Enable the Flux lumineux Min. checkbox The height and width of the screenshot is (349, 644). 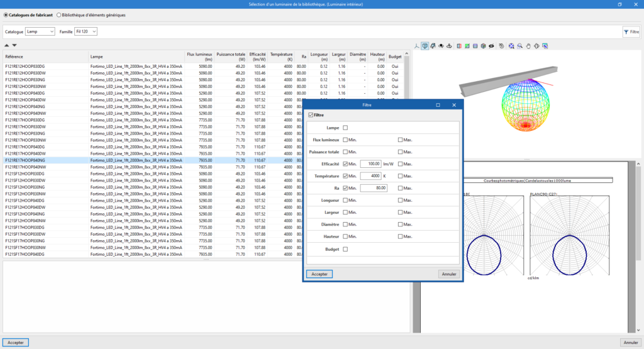345,140
